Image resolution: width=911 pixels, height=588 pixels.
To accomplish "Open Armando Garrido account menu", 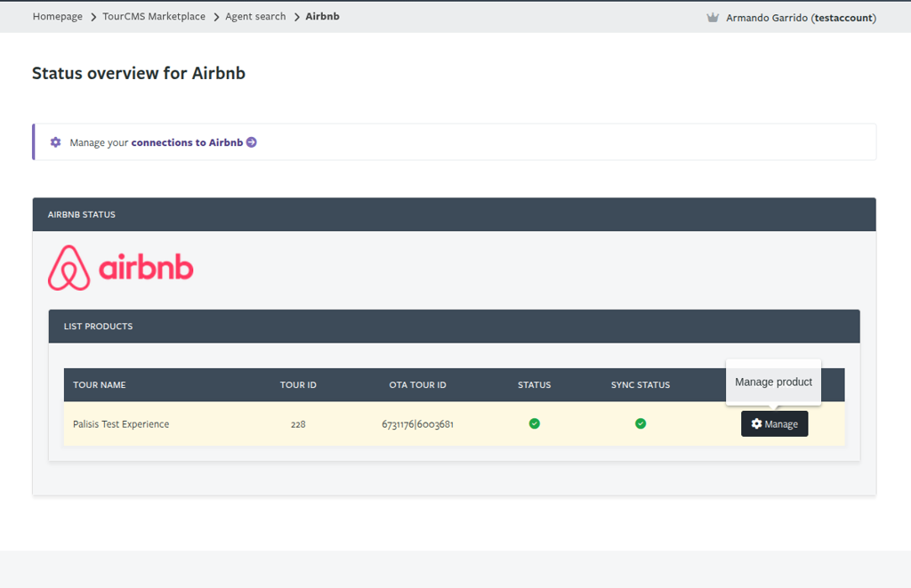I will tap(801, 18).
